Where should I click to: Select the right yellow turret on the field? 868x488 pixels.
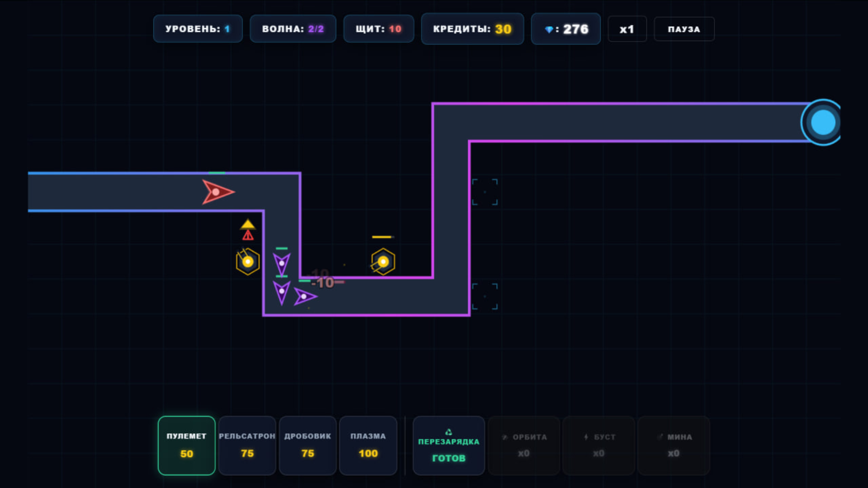click(x=383, y=261)
